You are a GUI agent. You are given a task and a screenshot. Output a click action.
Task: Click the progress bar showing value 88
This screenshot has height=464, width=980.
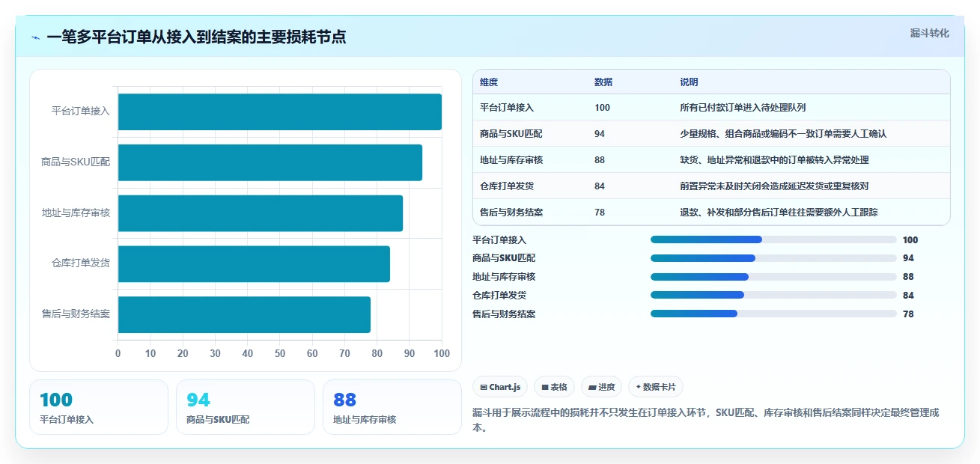click(773, 277)
